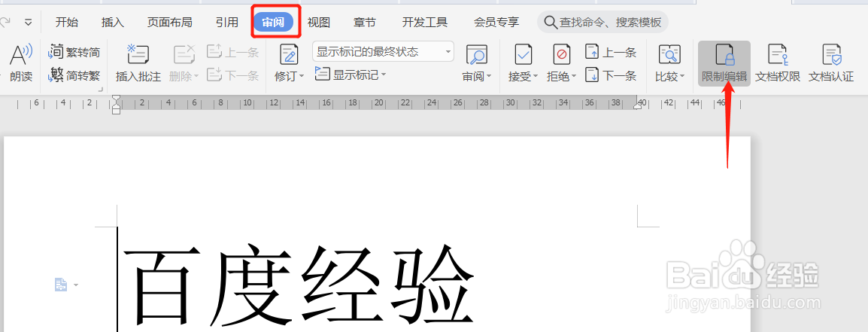Expand paragraph layout icon's small arrow
The image size is (868, 332).
[76, 285]
